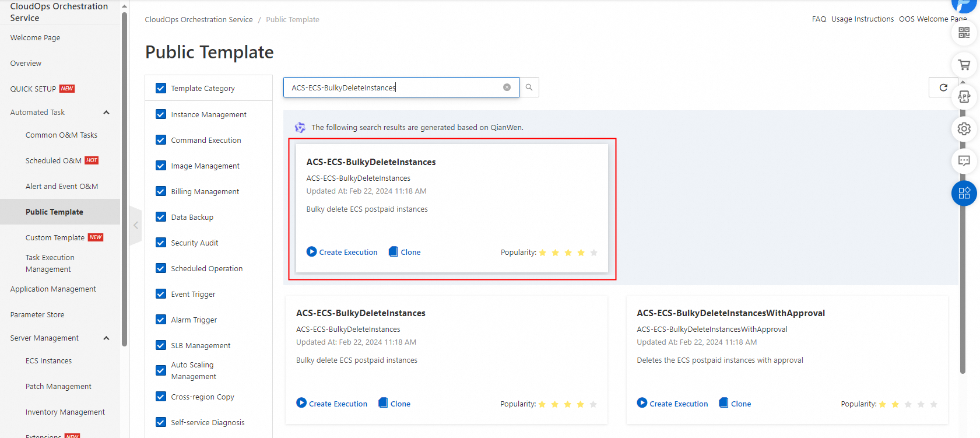
Task: Toggle Scheduled Operation checkbox
Action: pos(161,268)
